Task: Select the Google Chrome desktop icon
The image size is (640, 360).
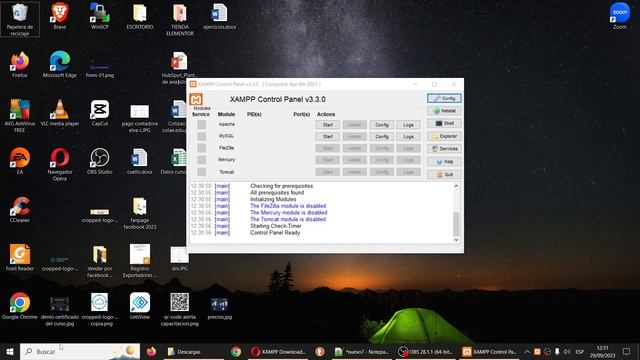Action: tap(20, 305)
